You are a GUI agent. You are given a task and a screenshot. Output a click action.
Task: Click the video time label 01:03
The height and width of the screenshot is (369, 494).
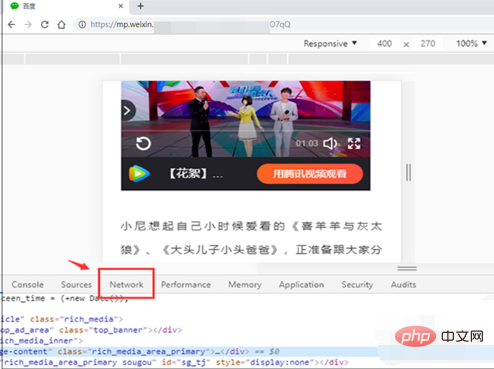coord(307,144)
